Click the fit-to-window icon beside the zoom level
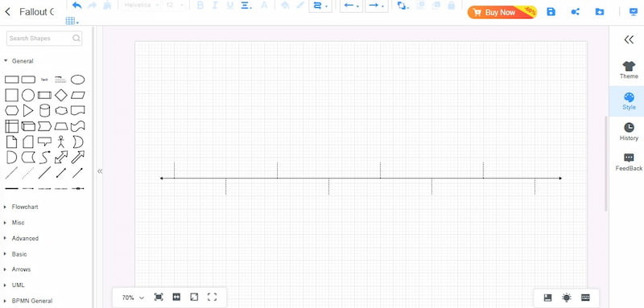Screen dimensions: 644x308 pos(159,297)
